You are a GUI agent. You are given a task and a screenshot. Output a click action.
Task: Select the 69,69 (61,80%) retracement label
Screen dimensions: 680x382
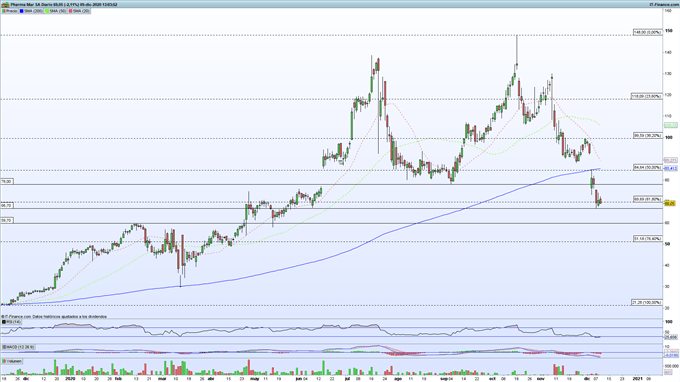647,199
